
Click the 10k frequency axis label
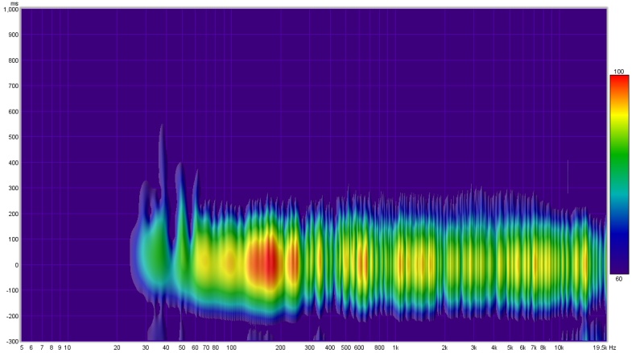[559, 347]
